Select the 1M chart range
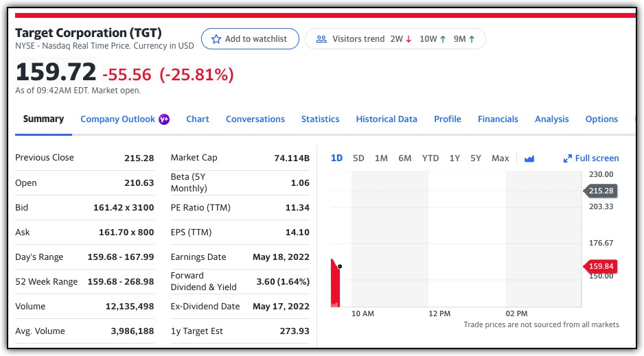 pos(381,158)
